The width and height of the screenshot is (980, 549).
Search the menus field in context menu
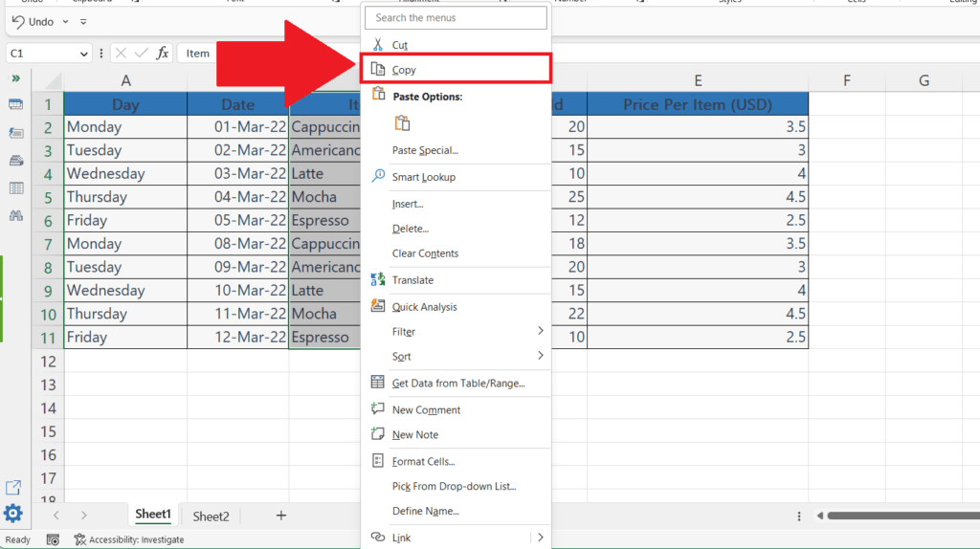456,17
